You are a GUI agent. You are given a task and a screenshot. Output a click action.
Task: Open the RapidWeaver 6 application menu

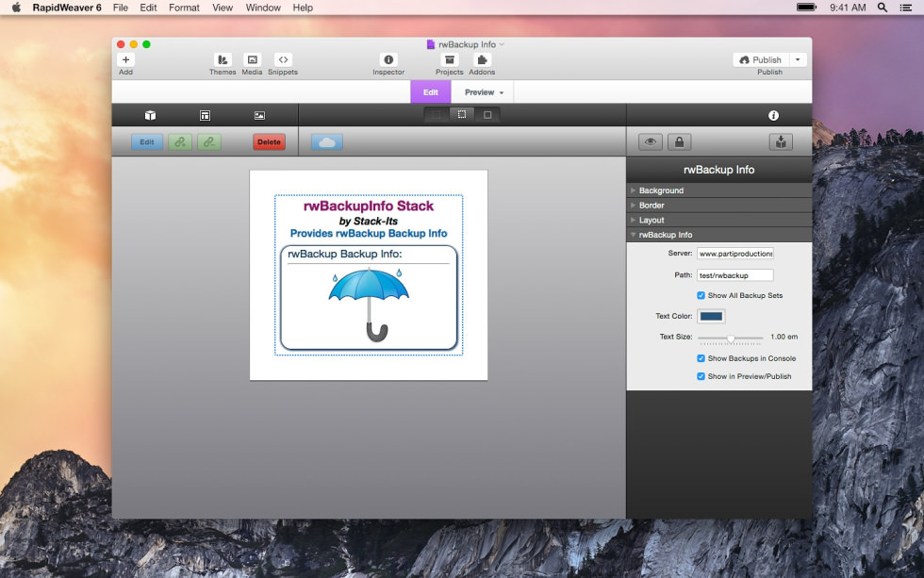point(67,8)
